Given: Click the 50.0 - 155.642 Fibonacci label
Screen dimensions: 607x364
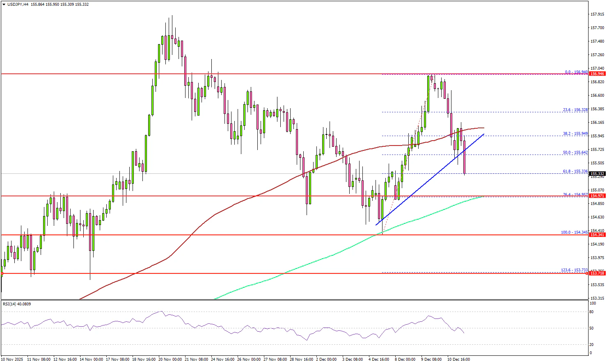Looking at the screenshot, I should (x=575, y=152).
